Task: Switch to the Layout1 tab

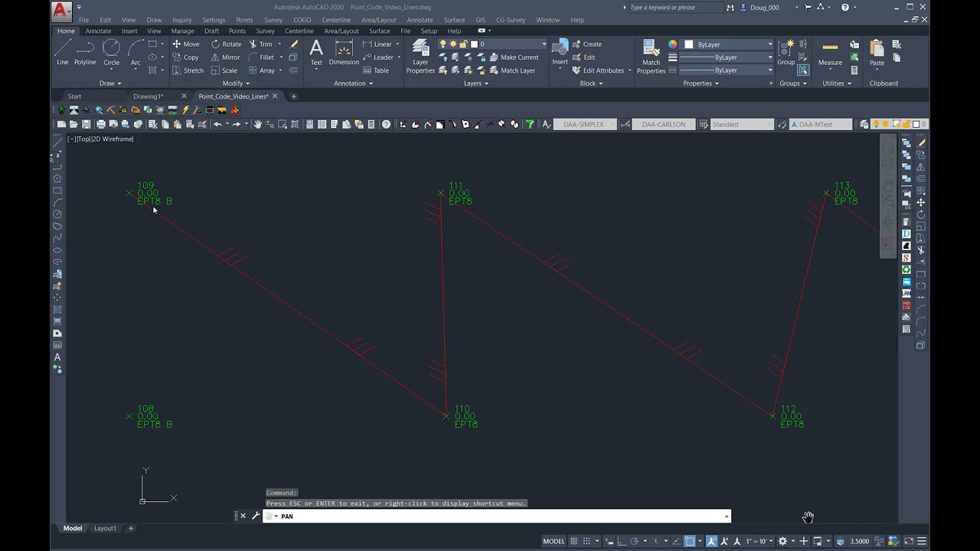Action: 105,528
